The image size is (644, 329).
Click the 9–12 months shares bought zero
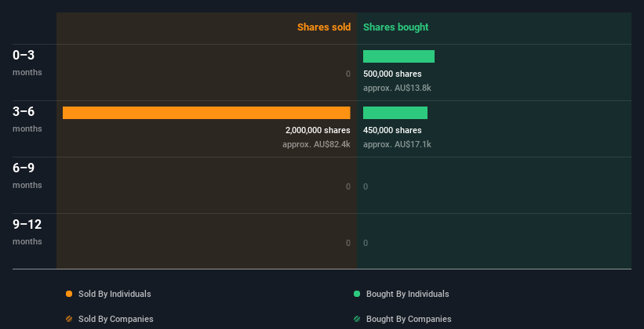click(366, 243)
